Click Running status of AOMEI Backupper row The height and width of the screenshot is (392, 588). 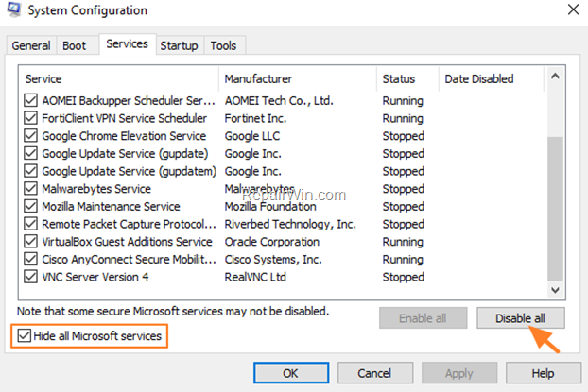click(403, 100)
